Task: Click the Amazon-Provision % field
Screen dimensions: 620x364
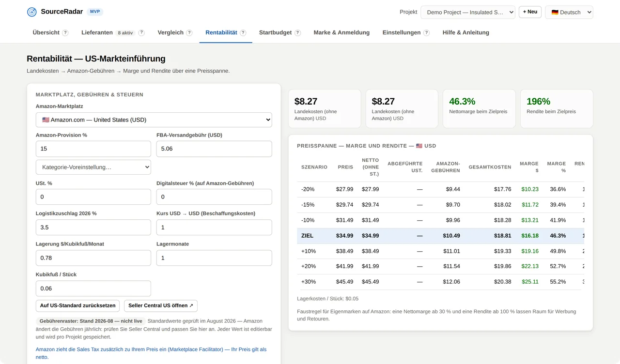Action: [x=93, y=149]
